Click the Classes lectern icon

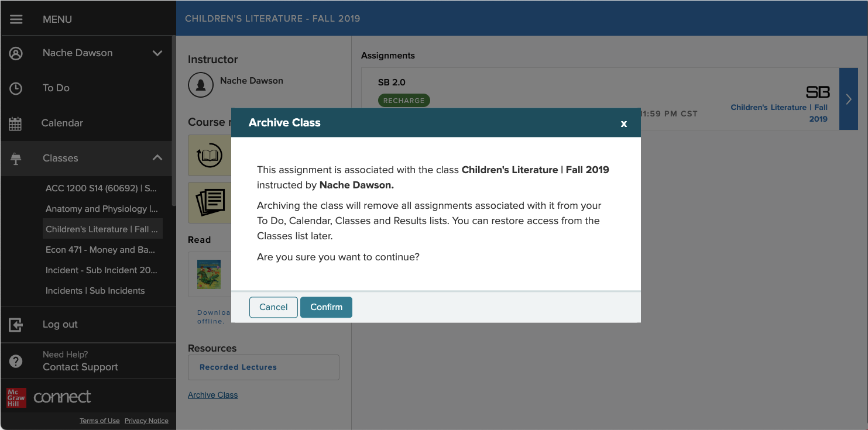[16, 159]
